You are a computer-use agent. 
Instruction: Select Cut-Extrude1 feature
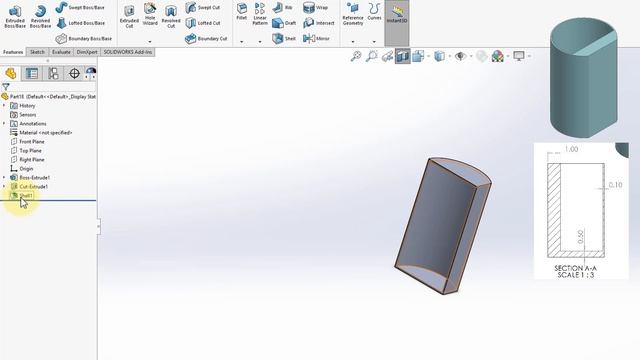click(29, 187)
